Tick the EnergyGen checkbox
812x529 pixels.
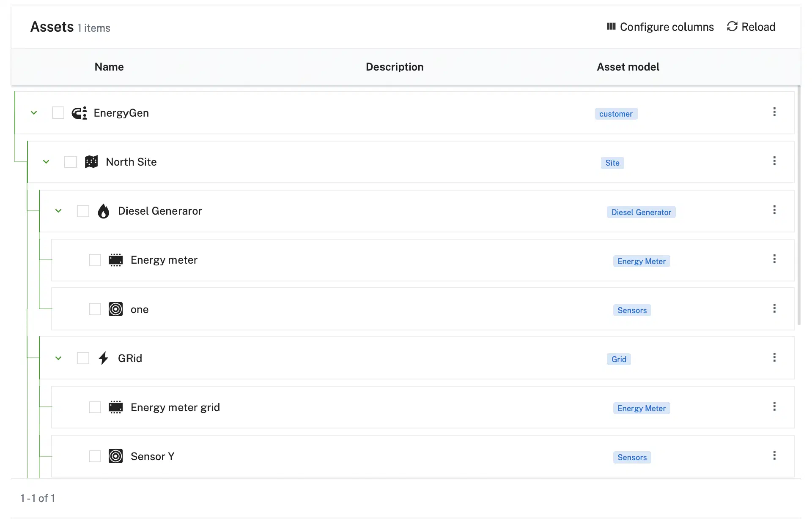click(x=58, y=113)
